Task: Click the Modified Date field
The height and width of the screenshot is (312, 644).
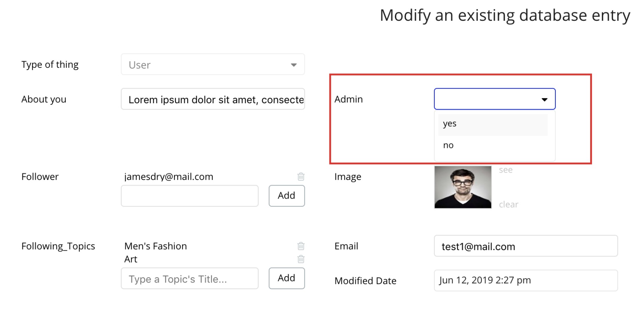Action: point(525,280)
